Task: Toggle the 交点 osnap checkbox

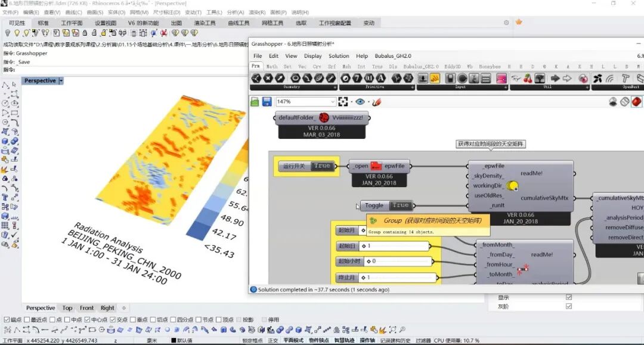Action: click(113, 319)
